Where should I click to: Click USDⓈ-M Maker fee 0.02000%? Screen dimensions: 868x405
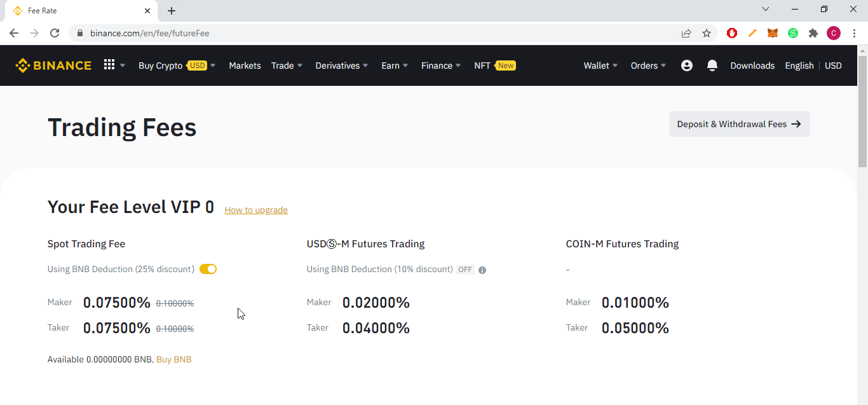coord(376,303)
